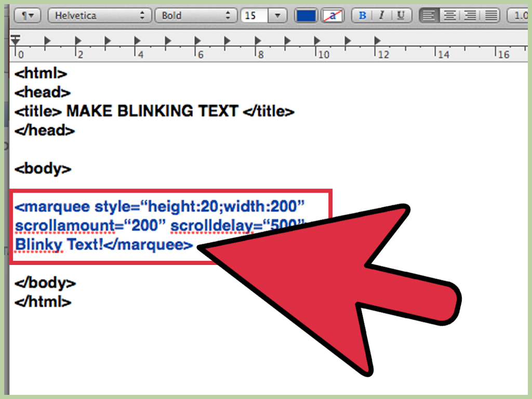Screen dimensions: 532x399
Task: Click the MAKE BLINKING TEXT title line
Action: [x=153, y=111]
